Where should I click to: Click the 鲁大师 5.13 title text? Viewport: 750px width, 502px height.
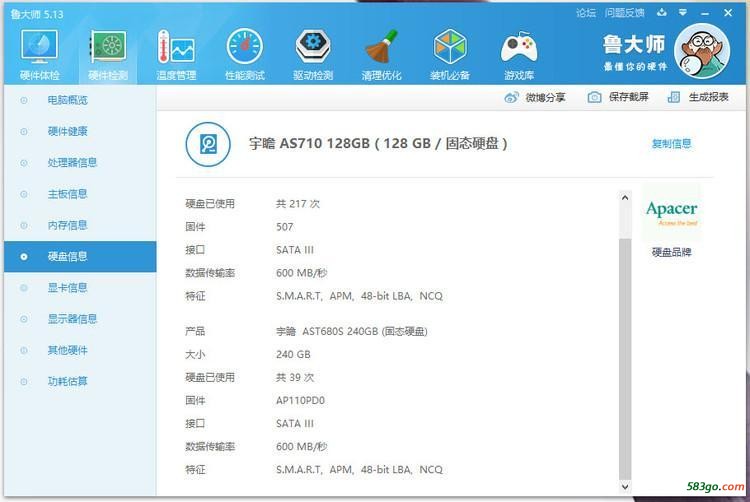(37, 14)
